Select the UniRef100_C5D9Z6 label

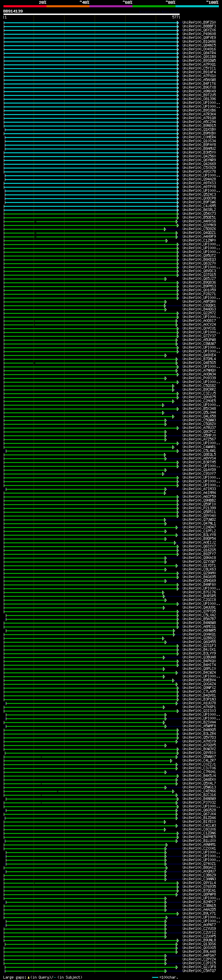tap(199, 229)
